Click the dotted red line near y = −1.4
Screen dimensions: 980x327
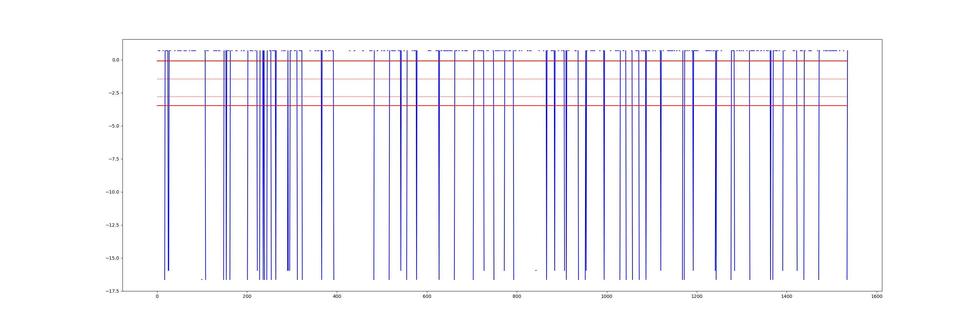point(502,79)
